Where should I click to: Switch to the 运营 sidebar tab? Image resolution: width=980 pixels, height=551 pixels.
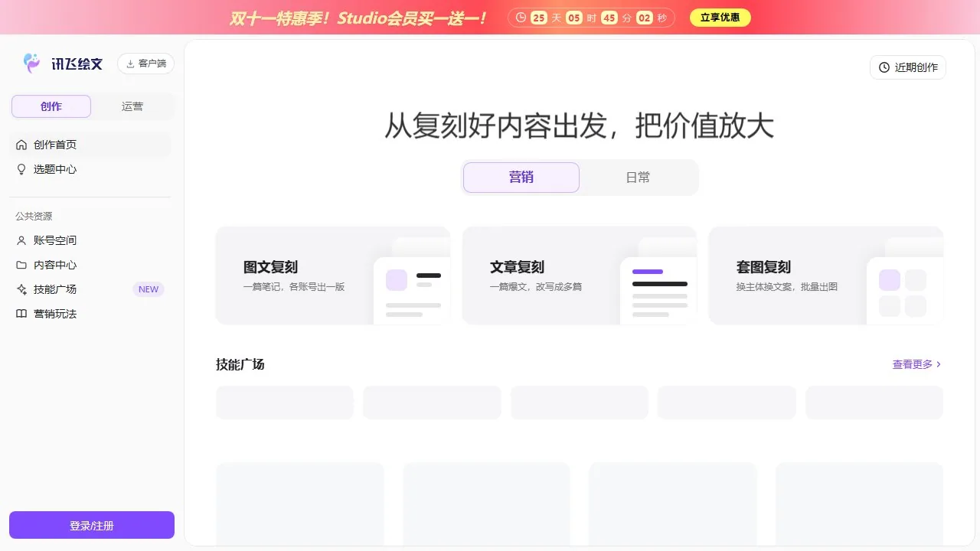point(132,106)
